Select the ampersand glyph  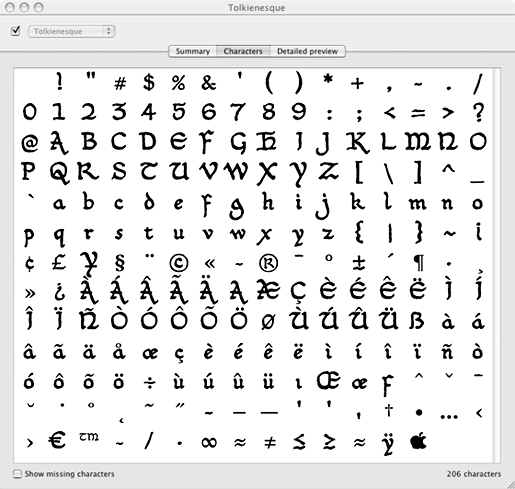[209, 82]
